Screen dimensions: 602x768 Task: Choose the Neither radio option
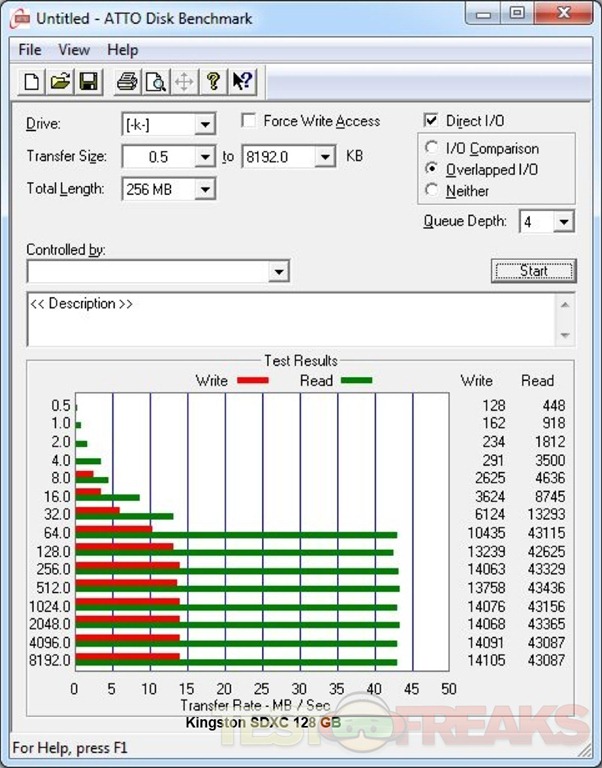click(x=432, y=190)
